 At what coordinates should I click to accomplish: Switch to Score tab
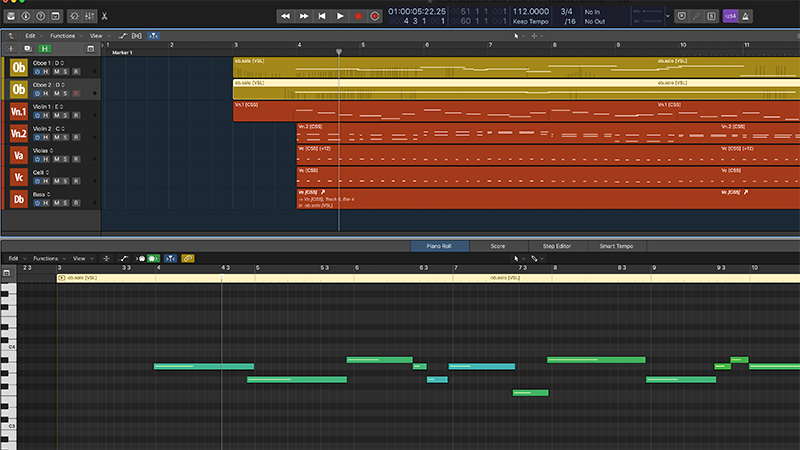[x=498, y=246]
